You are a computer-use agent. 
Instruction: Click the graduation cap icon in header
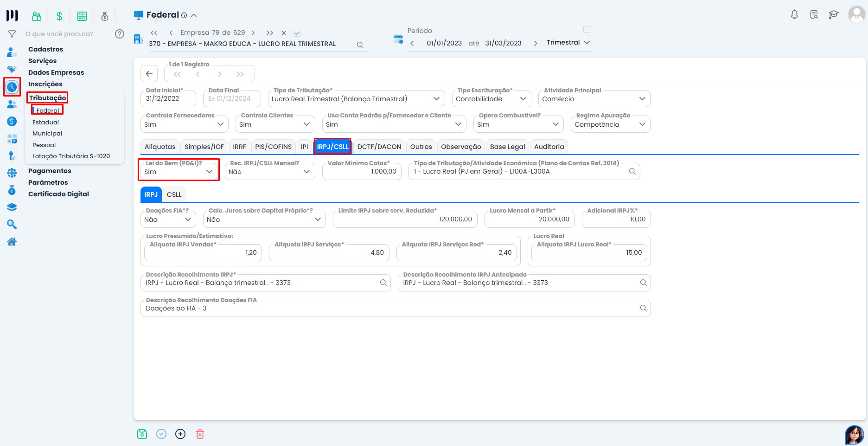tap(833, 14)
